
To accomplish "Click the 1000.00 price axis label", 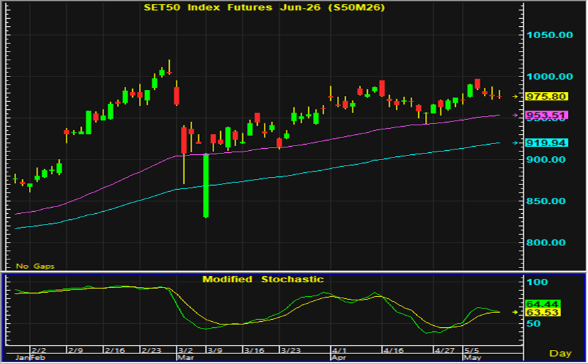I will coord(550,76).
